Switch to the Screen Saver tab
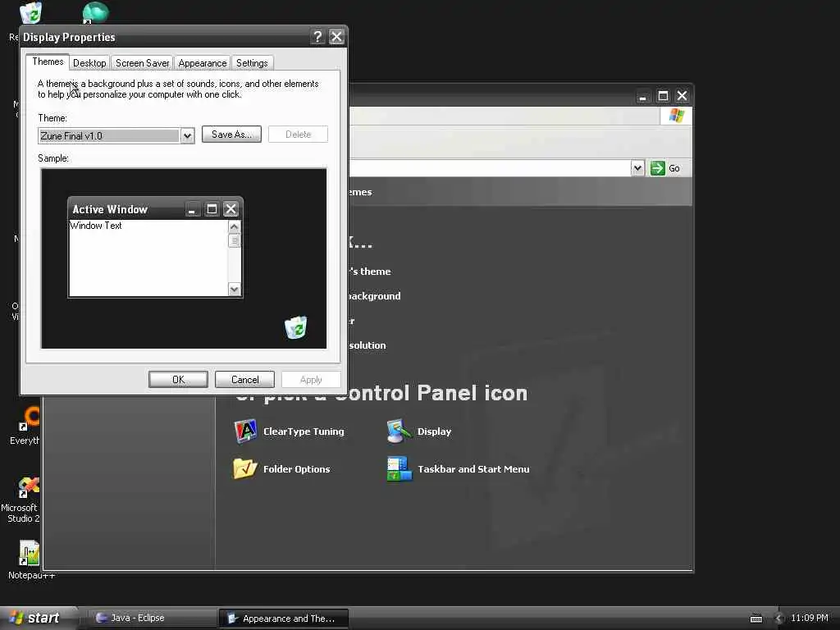Viewport: 840px width, 630px height. (143, 62)
